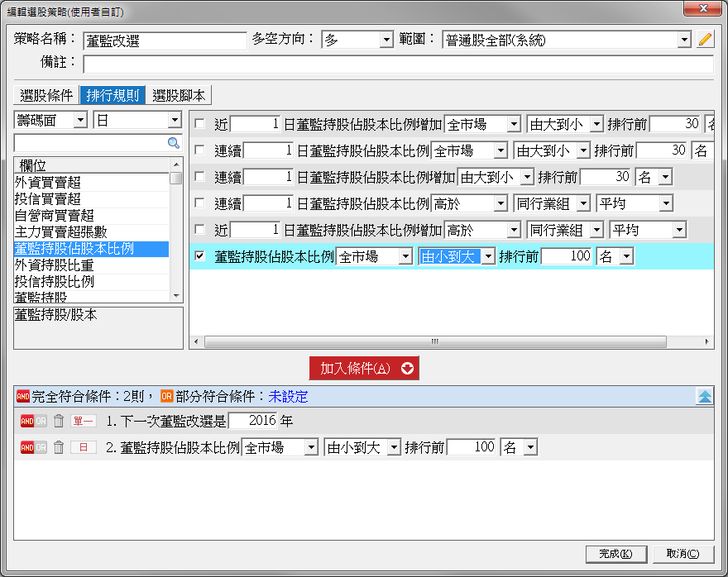Click the 日 frequency tag on condition 2
This screenshot has height=577, width=728.
(x=83, y=447)
